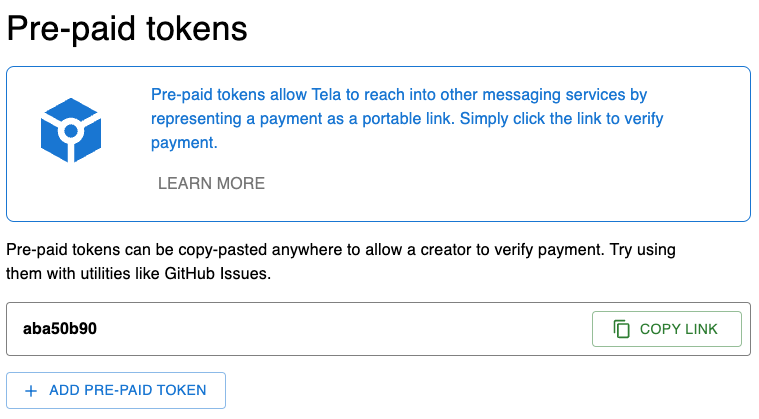Click "payment." ending the blue banner text
This screenshot has width=759, height=419.
coord(184,143)
